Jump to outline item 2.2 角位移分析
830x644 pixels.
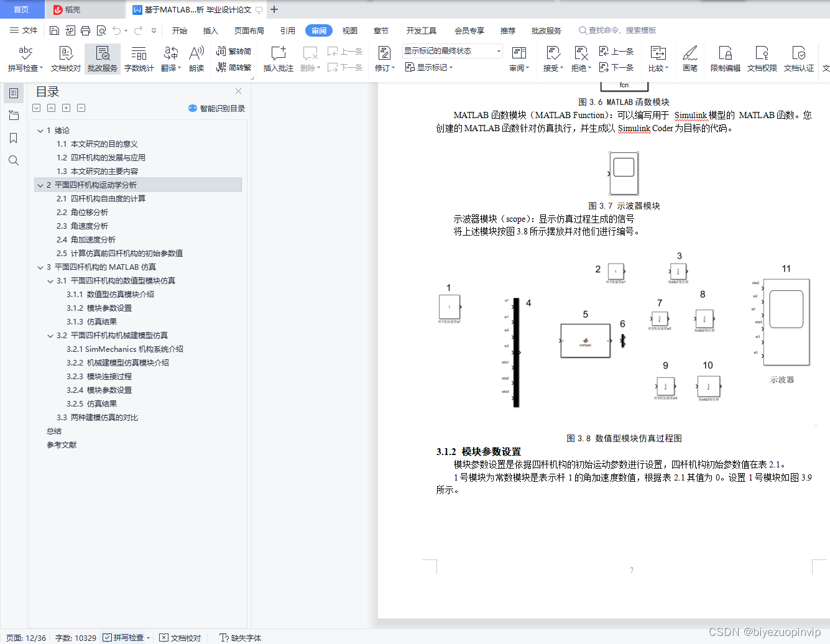pos(82,213)
